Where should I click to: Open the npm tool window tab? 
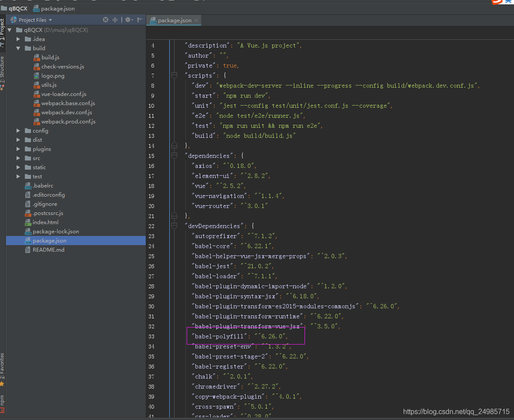[x=3, y=403]
